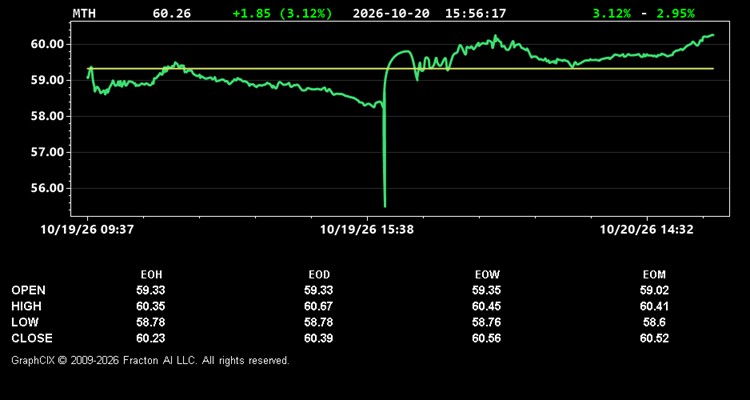Select the EOD column header
The width and height of the screenshot is (750, 400).
319,275
